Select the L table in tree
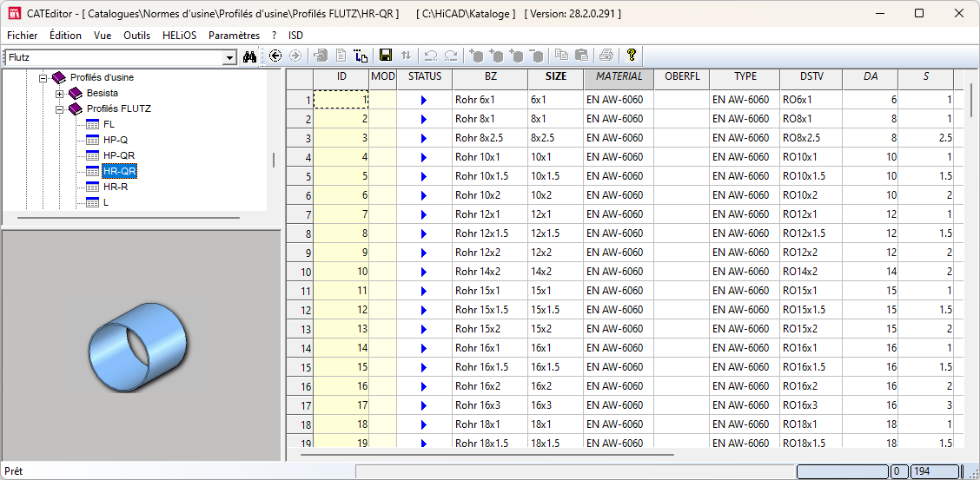The width and height of the screenshot is (980, 480). [x=106, y=202]
